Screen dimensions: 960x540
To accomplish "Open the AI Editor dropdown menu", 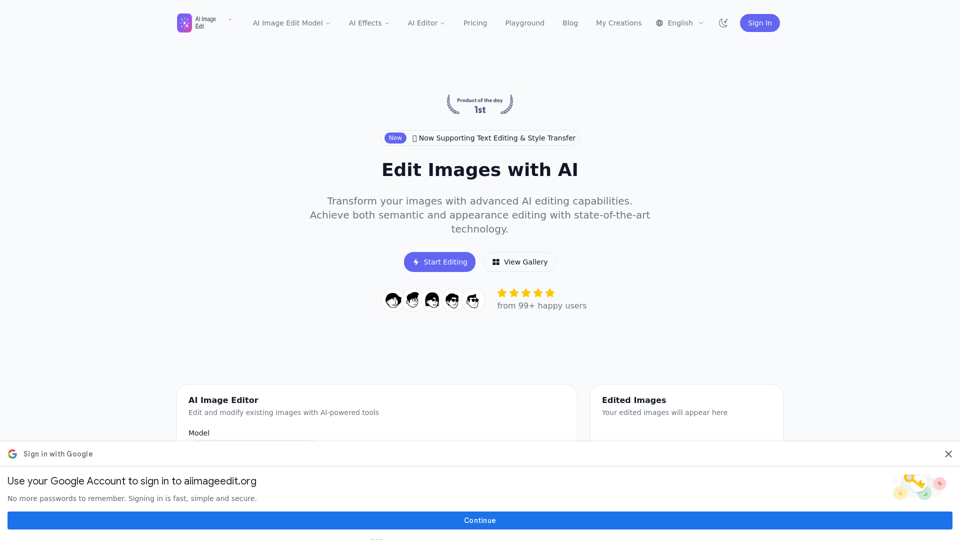I will 426,23.
